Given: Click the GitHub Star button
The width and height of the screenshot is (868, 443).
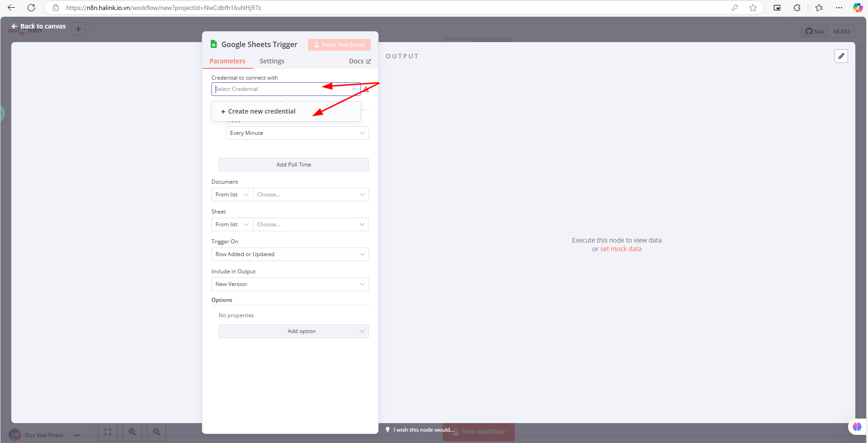Looking at the screenshot, I should [x=815, y=32].
